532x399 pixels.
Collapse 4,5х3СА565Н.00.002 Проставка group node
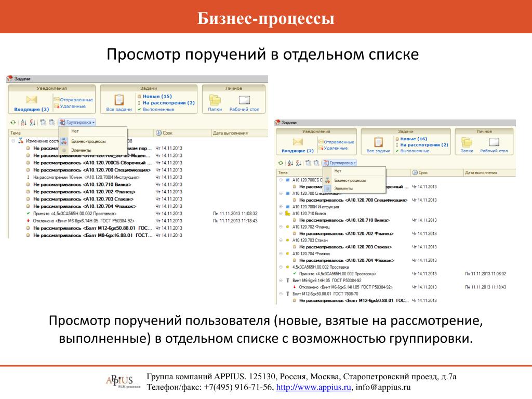click(281, 267)
